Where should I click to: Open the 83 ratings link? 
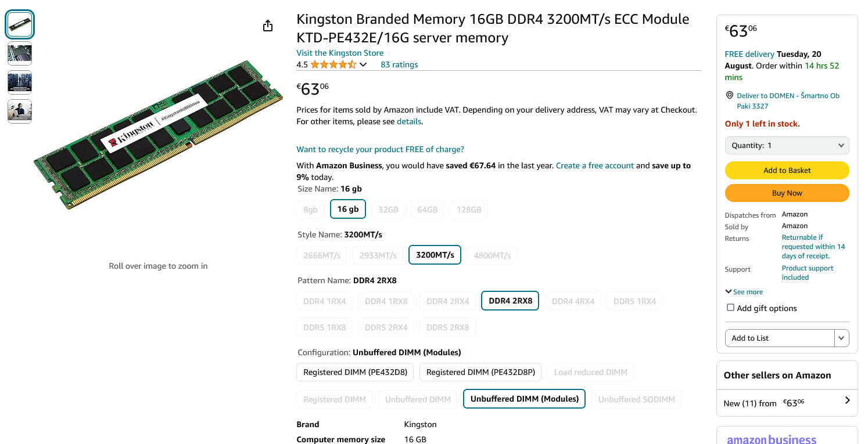[x=399, y=64]
